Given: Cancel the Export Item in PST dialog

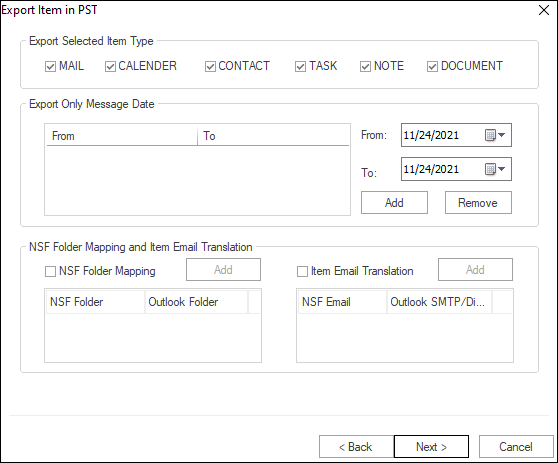Looking at the screenshot, I should click(x=516, y=446).
